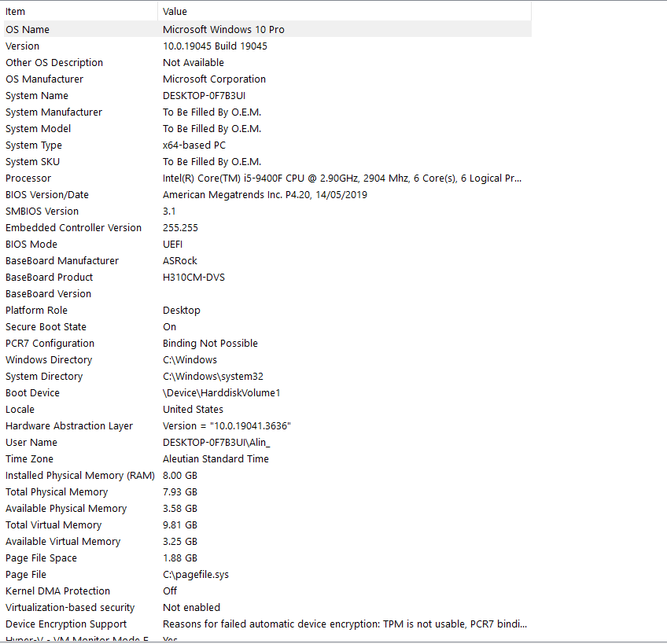Select the System Type row
The width and height of the screenshot is (667, 644).
pos(267,145)
